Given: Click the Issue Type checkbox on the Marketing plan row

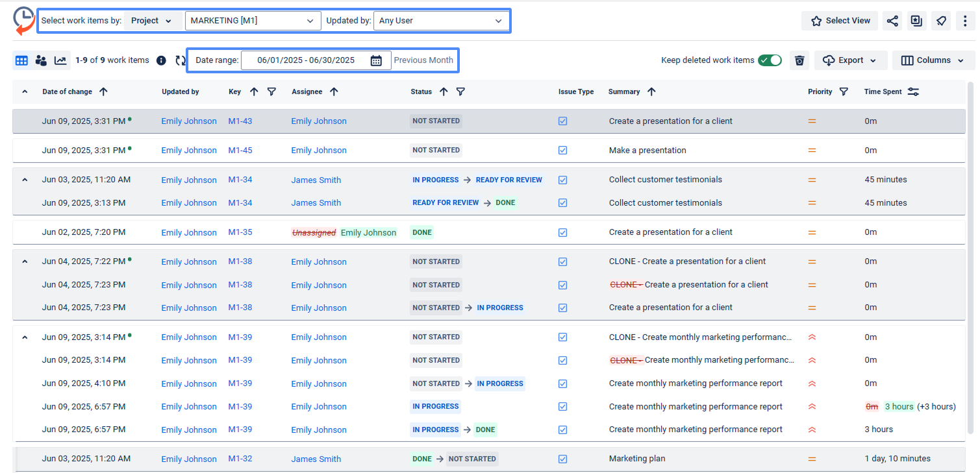Looking at the screenshot, I should coord(562,459).
